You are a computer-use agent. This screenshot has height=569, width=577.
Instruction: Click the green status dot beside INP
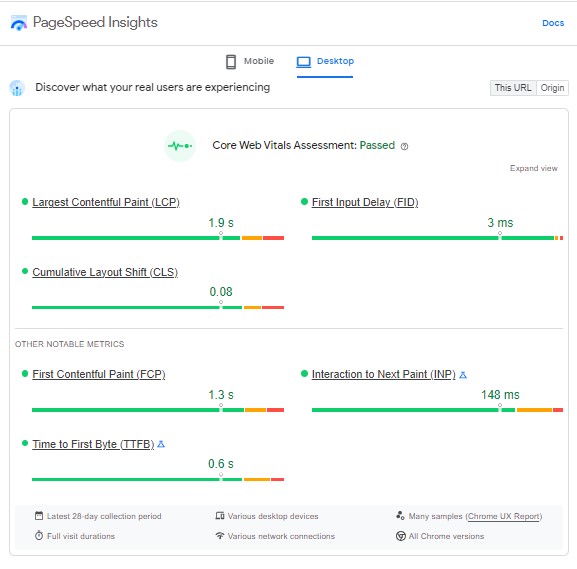[x=304, y=374]
